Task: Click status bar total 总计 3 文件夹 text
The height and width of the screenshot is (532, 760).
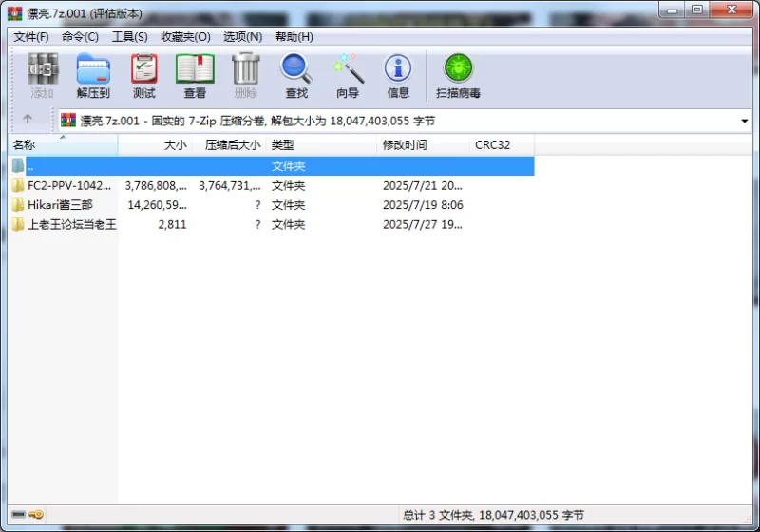Action: point(493,515)
